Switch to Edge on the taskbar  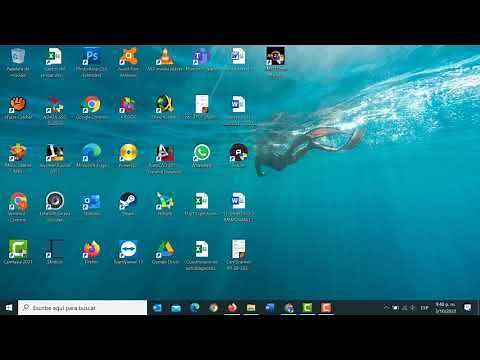click(195, 308)
